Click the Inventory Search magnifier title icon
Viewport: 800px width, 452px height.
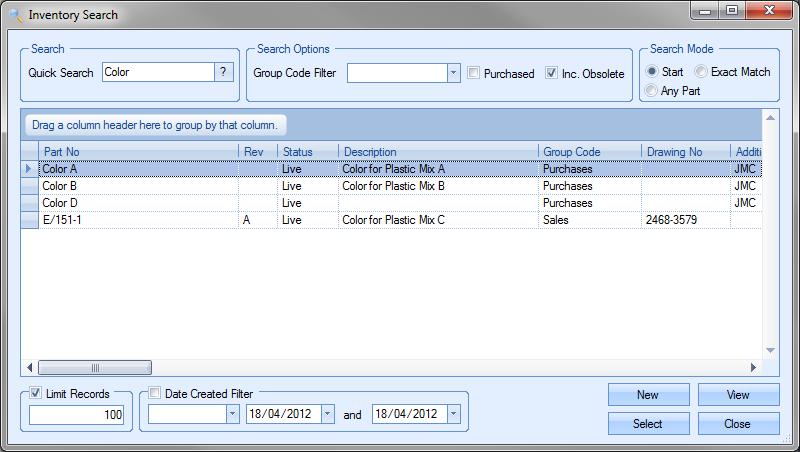pos(14,15)
